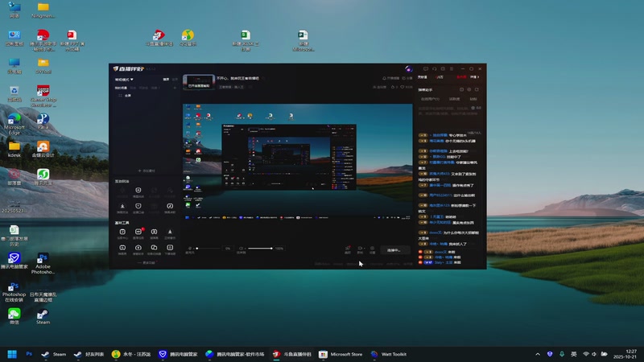Open the 微信 desktop icon
Viewport: 644px width, 362px height.
coord(14,317)
